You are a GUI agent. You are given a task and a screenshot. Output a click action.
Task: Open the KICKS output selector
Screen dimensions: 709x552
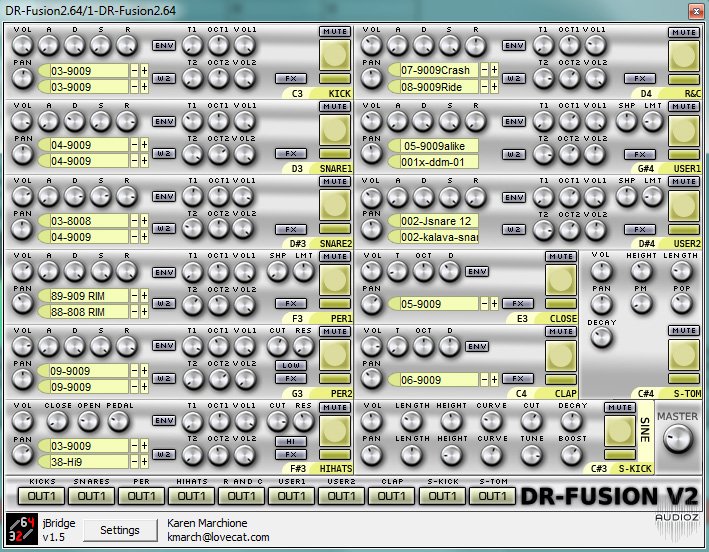coord(41,496)
